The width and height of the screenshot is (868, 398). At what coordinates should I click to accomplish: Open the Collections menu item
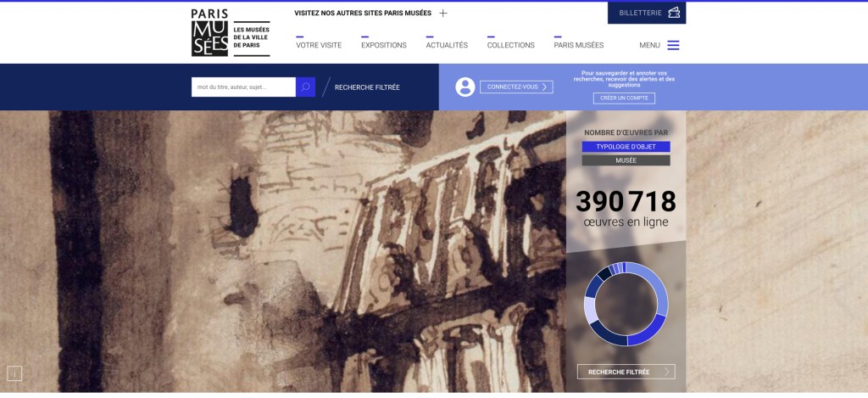point(510,45)
